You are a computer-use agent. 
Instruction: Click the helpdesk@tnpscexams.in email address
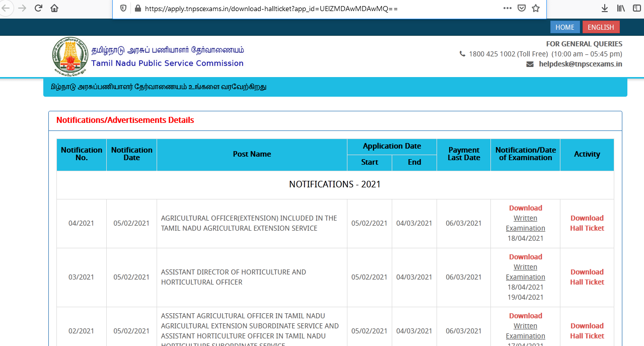tap(580, 64)
